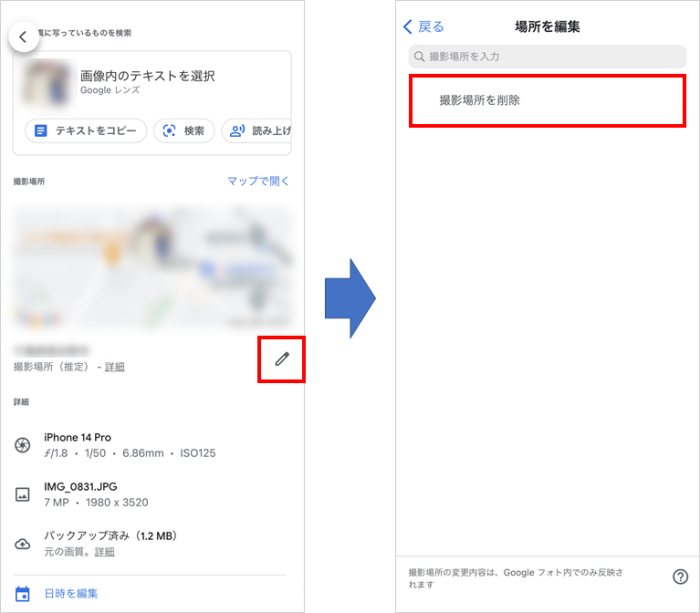The image size is (700, 613).
Task: Tap the calendar icon to edit date
Action: coord(22,593)
